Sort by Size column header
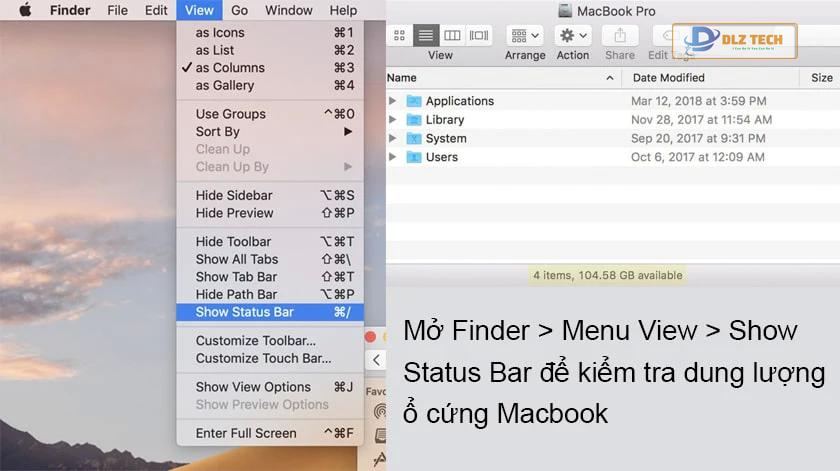Viewport: 840px width, 471px height. 820,78
